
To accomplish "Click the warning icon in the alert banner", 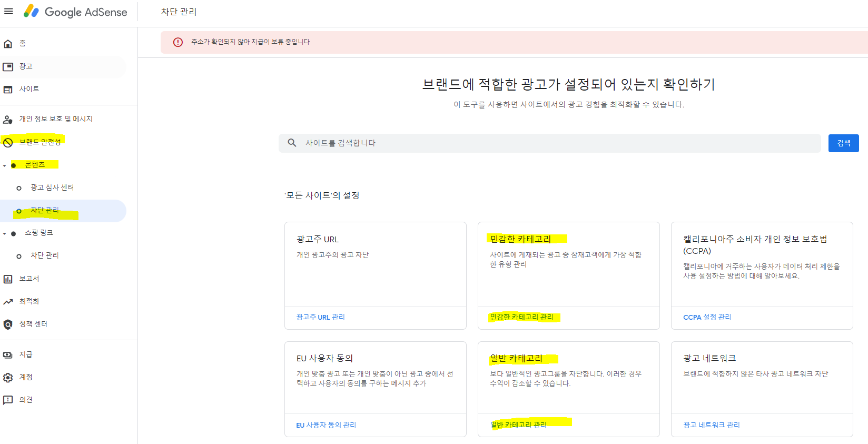I will (x=178, y=42).
